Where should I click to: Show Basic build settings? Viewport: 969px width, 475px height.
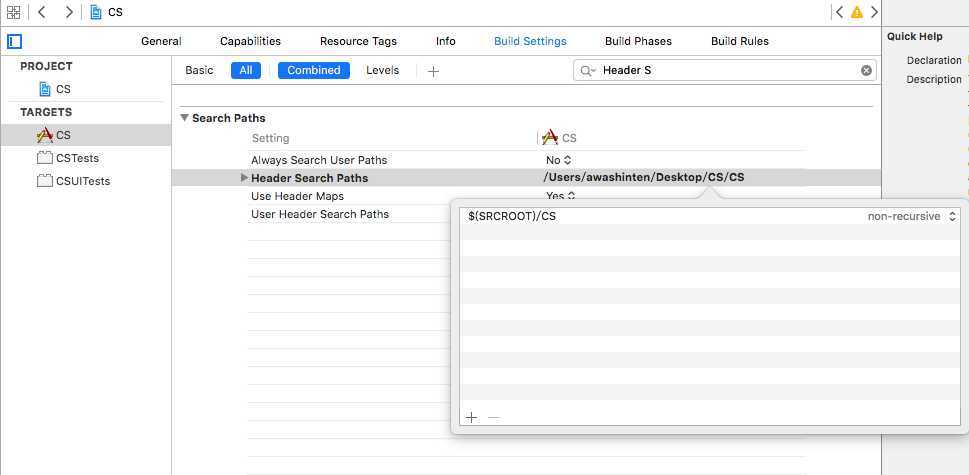pos(199,70)
